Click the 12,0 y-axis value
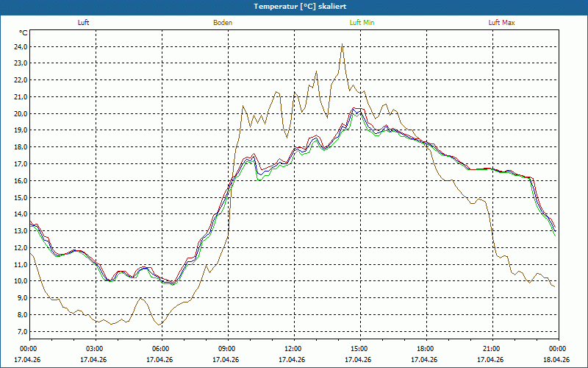This screenshot has width=588, height=368. (x=21, y=248)
